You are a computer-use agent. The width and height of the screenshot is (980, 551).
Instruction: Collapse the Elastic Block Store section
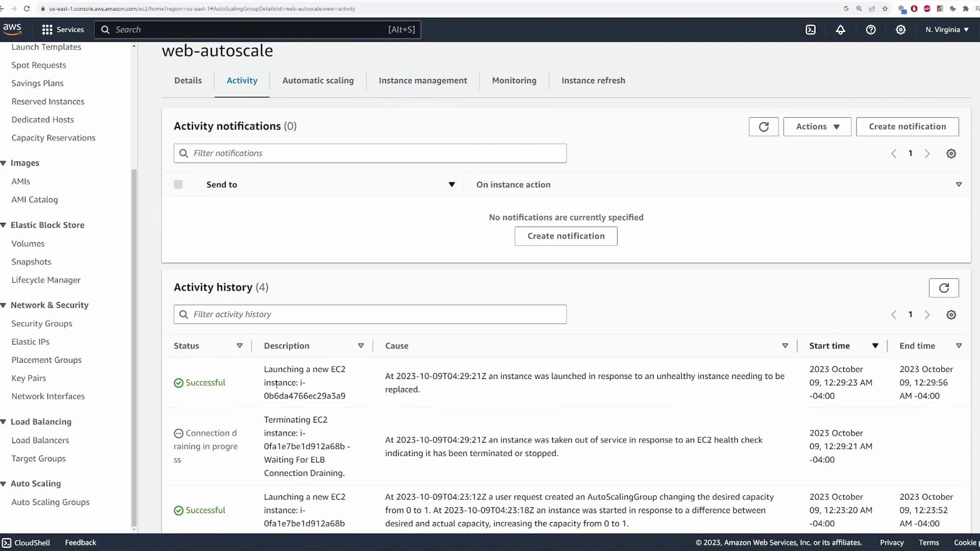pos(4,225)
